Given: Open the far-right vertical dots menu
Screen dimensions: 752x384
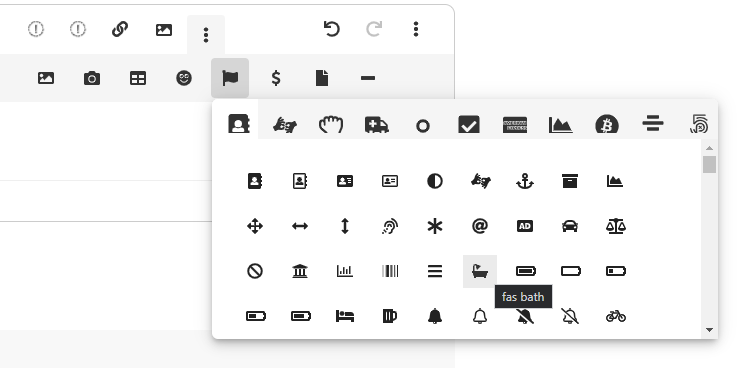Looking at the screenshot, I should coord(416,29).
